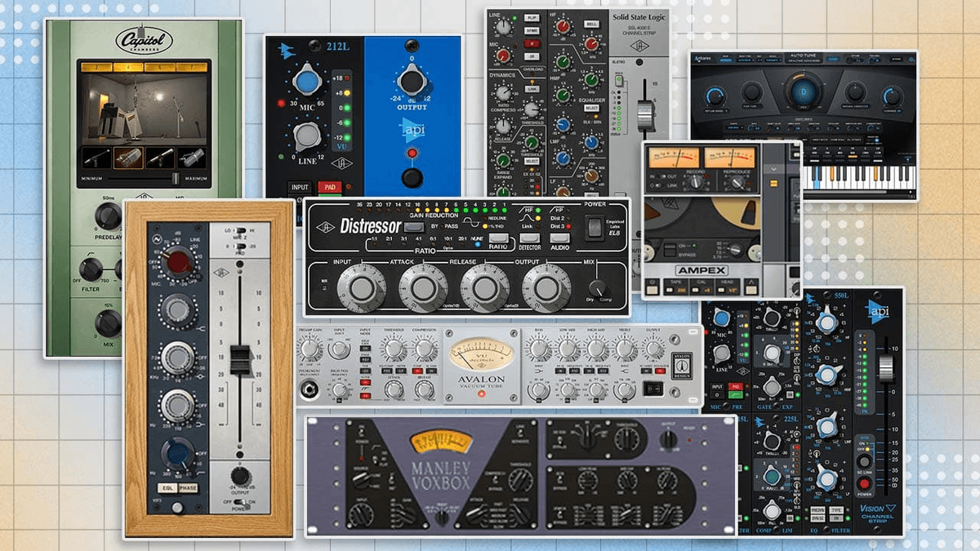Open the scale selection dropdown in Auto-Tune
The image size is (980, 551).
point(773,60)
